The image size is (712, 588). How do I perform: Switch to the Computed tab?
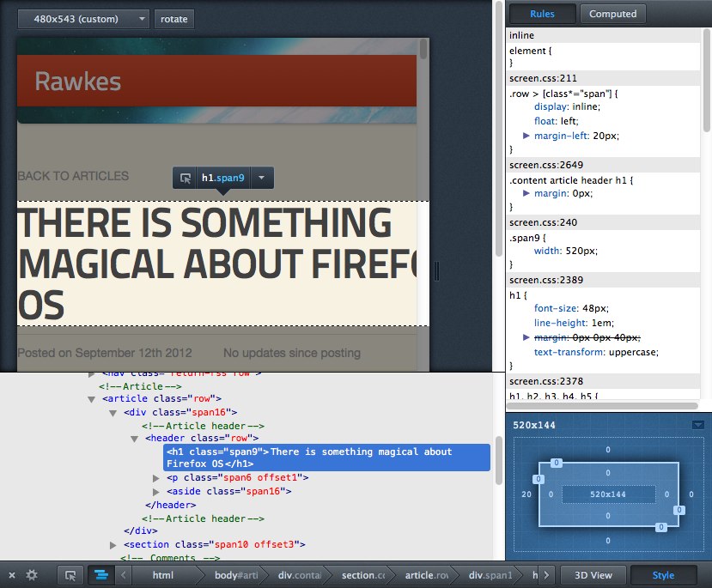point(612,14)
